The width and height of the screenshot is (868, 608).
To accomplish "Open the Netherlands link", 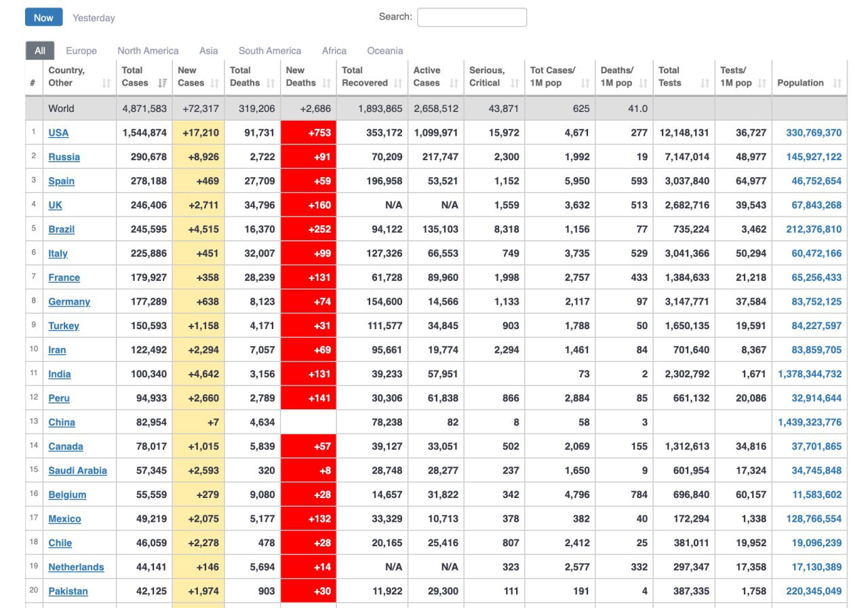I will (x=76, y=567).
